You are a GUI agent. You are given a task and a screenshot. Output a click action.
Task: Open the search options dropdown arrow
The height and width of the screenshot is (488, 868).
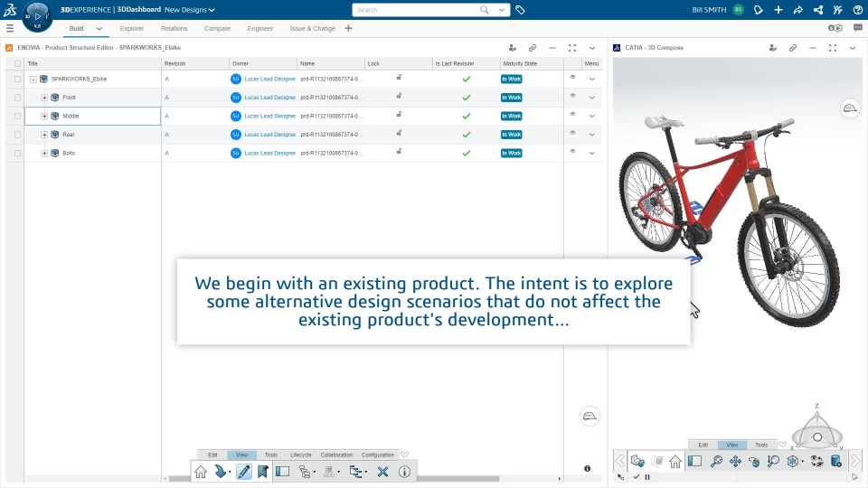[x=502, y=10]
